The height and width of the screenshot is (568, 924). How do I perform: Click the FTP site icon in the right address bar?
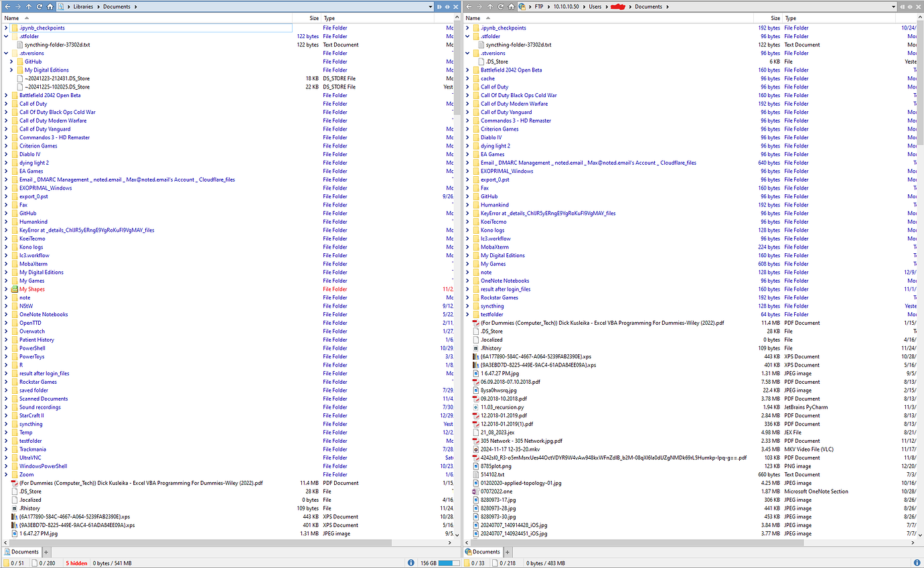pyautogui.click(x=522, y=6)
